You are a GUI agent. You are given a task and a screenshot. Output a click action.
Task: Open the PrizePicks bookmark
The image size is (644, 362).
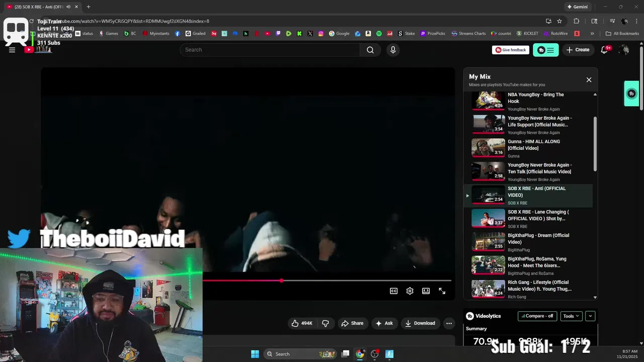433,34
